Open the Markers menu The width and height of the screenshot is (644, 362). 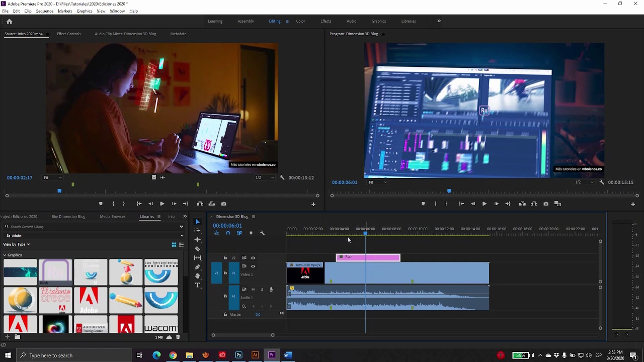click(x=65, y=11)
